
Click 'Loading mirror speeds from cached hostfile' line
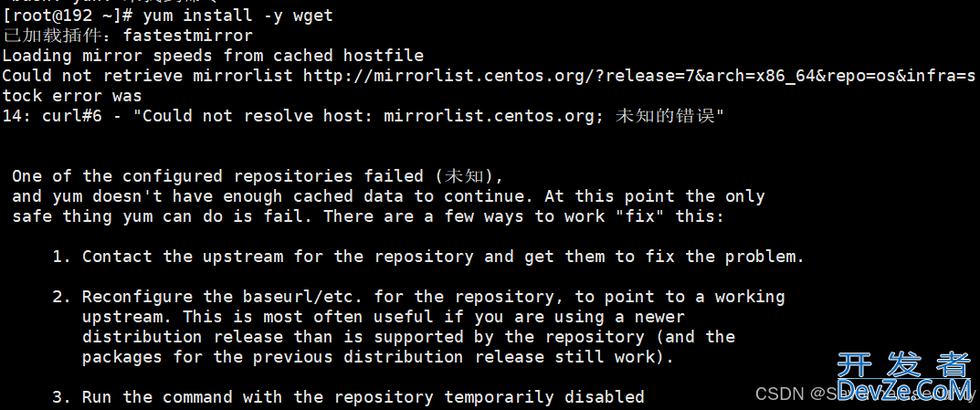(213, 56)
